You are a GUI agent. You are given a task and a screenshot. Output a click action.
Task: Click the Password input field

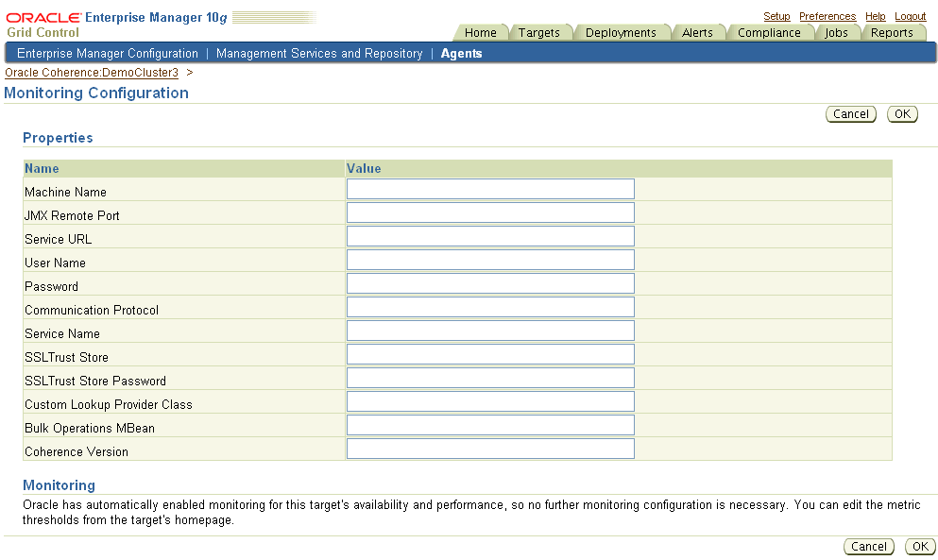[490, 282]
